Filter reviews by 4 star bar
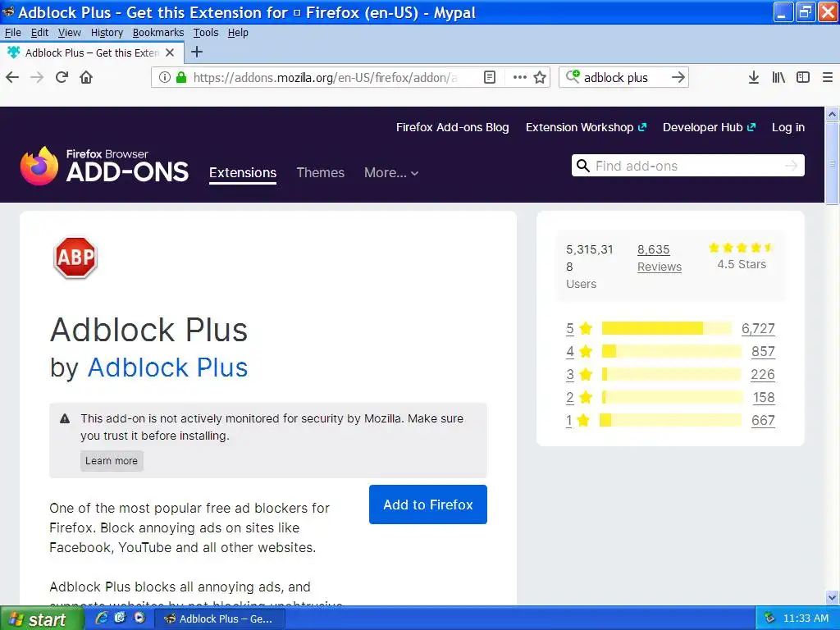This screenshot has height=630, width=840. (671, 351)
